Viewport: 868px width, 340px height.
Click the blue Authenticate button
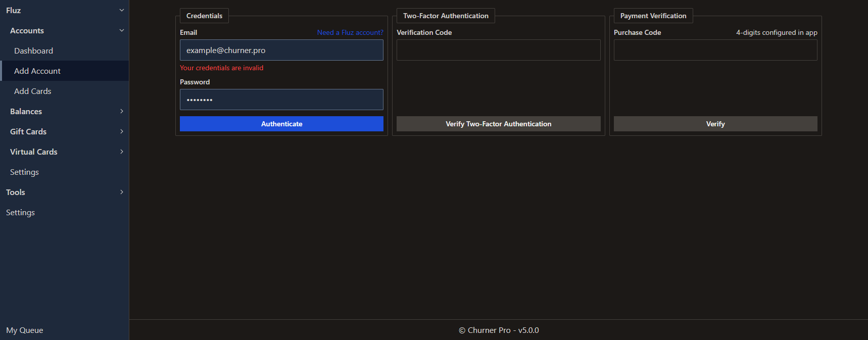[281, 124]
